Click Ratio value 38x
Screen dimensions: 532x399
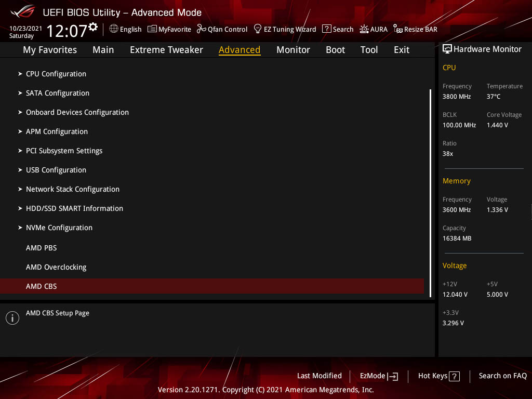[447, 154]
